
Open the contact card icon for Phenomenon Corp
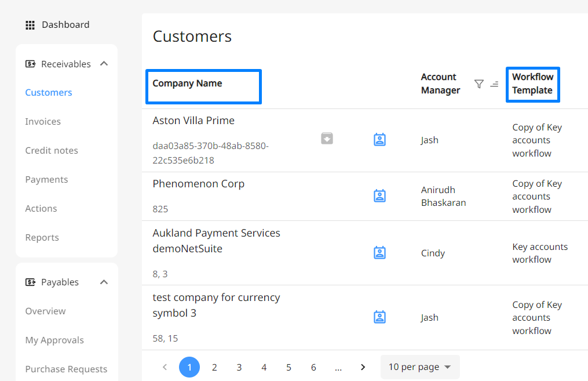tap(379, 195)
